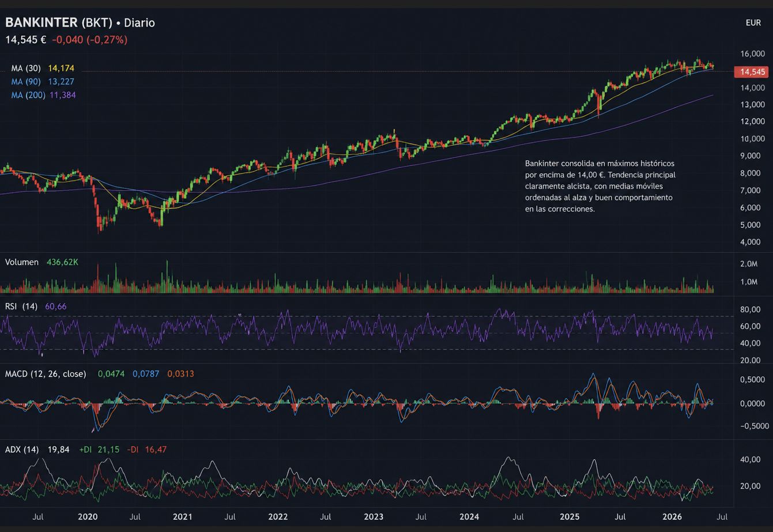Click the 2,0M volume axis label
773x532 pixels.
(x=748, y=264)
